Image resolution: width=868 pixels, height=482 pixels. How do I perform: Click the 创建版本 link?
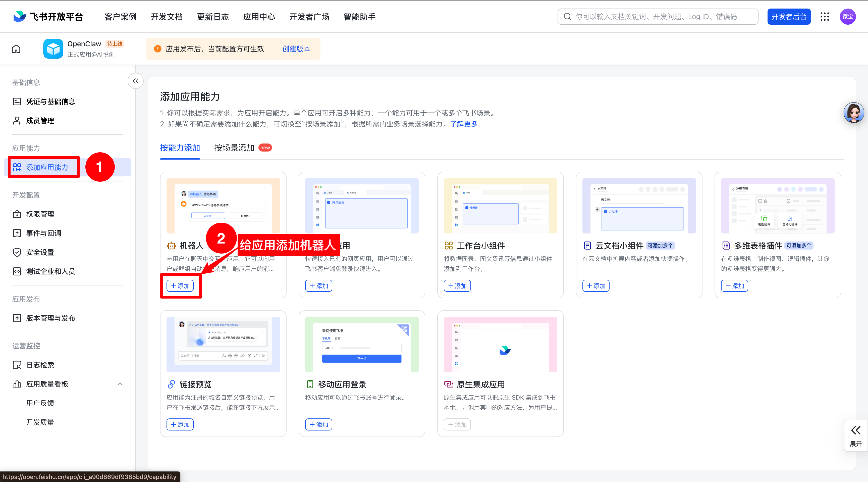tap(296, 49)
